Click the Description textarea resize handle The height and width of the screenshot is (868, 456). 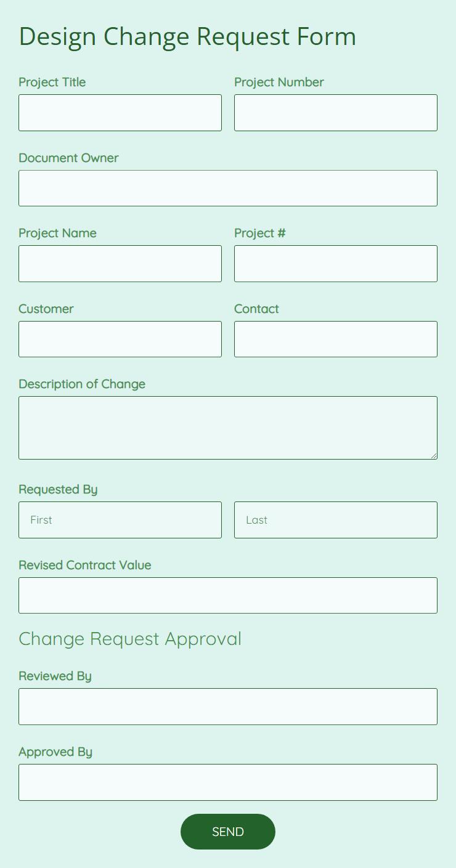tap(433, 455)
